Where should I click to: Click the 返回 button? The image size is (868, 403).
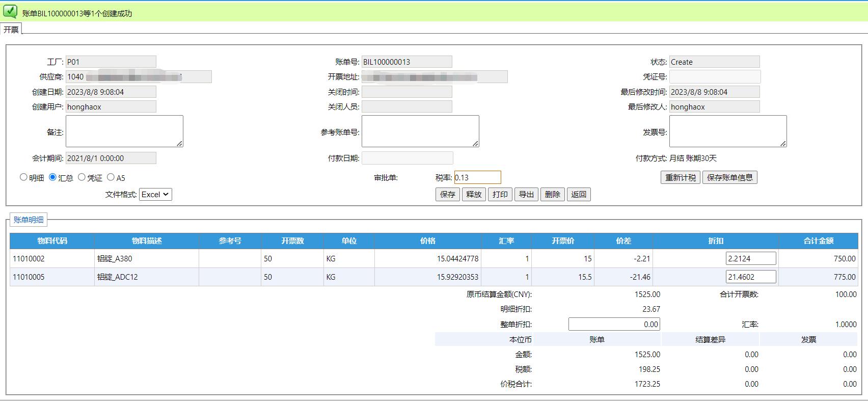click(x=579, y=194)
